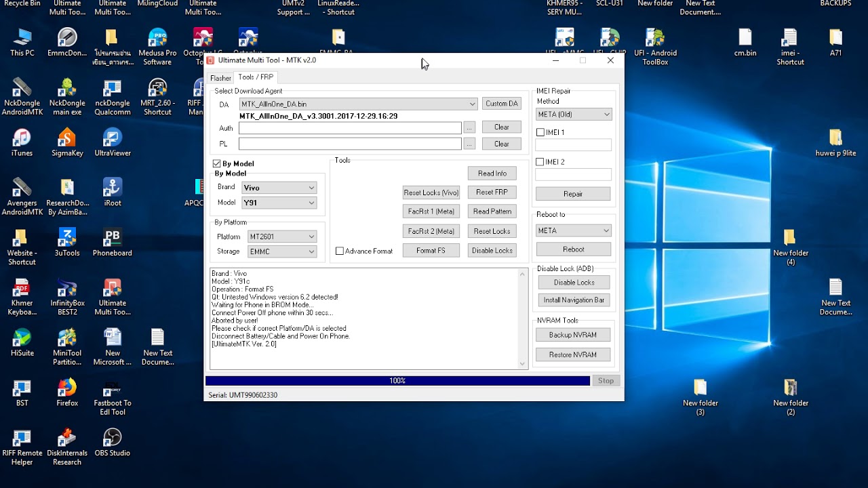
Task: Launch iTunes from desktop
Action: click(22, 142)
